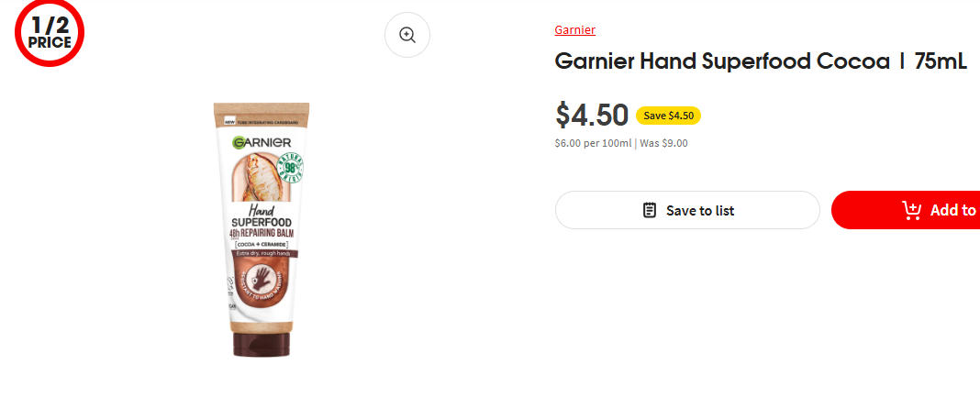980x409 pixels.
Task: Click the $4.50 price text
Action: (592, 115)
